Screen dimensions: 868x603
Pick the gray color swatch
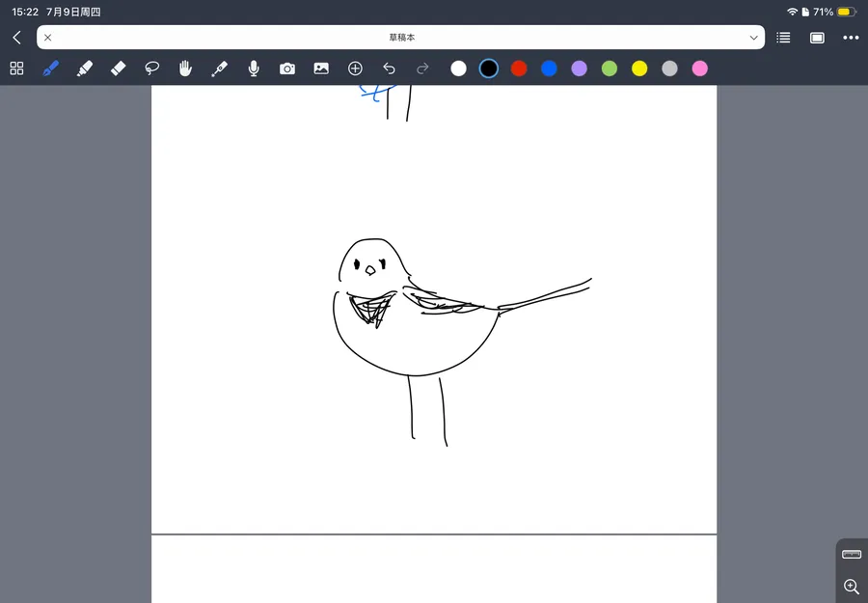click(x=670, y=69)
